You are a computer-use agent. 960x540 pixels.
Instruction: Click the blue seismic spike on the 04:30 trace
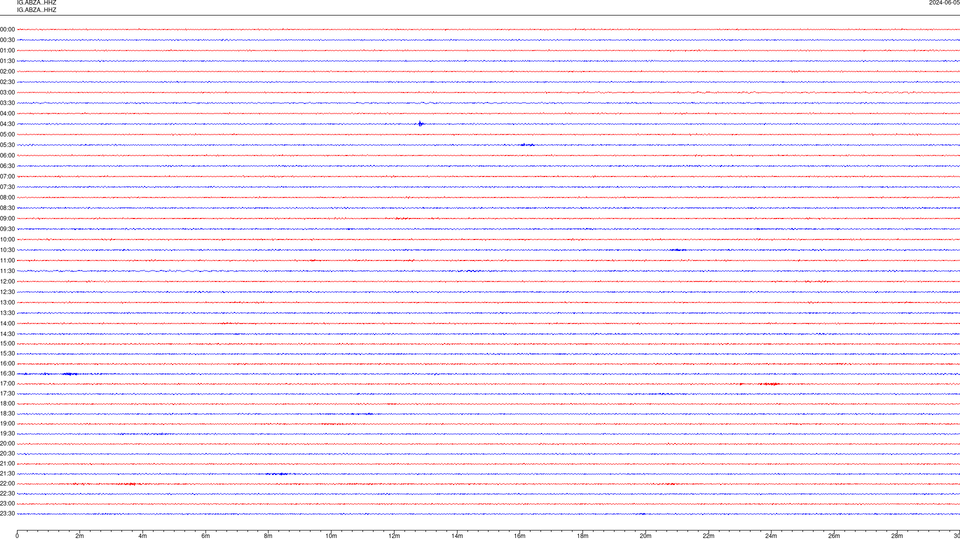[x=421, y=124]
